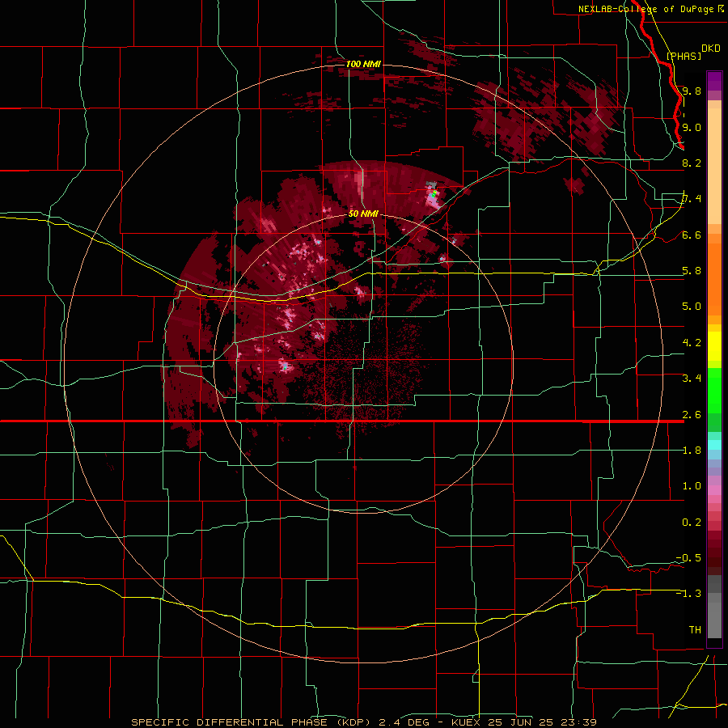Select the 9.8 scale value
The height and width of the screenshot is (728, 728).
click(692, 91)
